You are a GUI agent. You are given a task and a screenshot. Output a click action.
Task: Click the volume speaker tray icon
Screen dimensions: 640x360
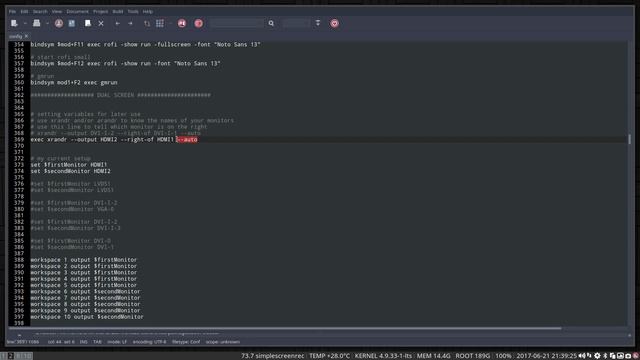[582, 356]
